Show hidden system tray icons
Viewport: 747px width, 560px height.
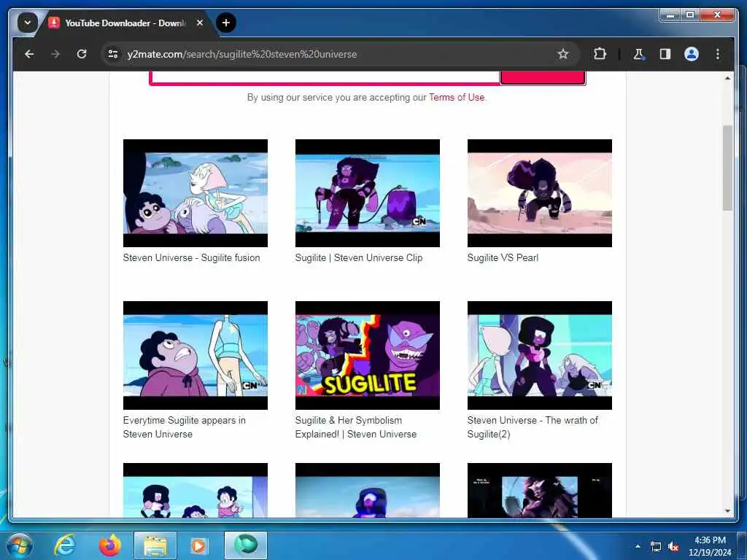tap(638, 547)
